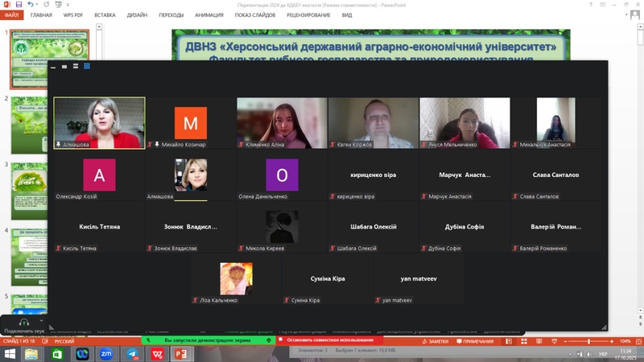This screenshot has height=362, width=644.
Task: Open the ФАЙЛ file menu
Action: coord(11,14)
